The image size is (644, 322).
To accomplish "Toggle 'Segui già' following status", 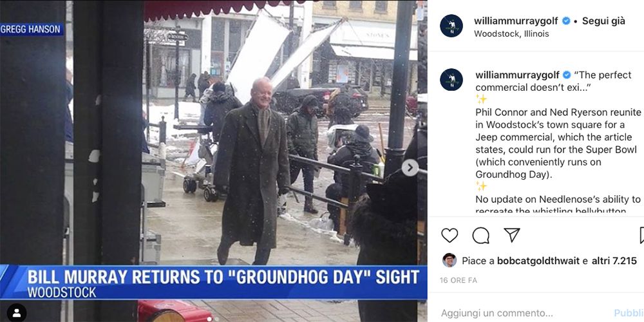I will point(604,21).
